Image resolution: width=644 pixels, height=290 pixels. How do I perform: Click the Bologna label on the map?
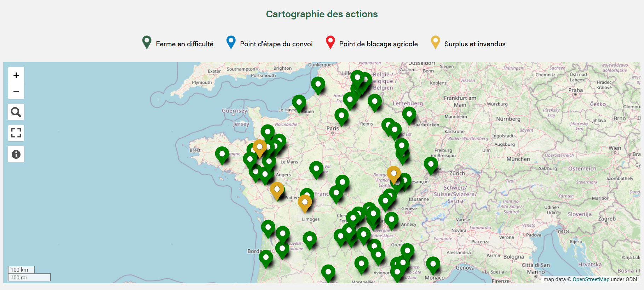tap(514, 257)
